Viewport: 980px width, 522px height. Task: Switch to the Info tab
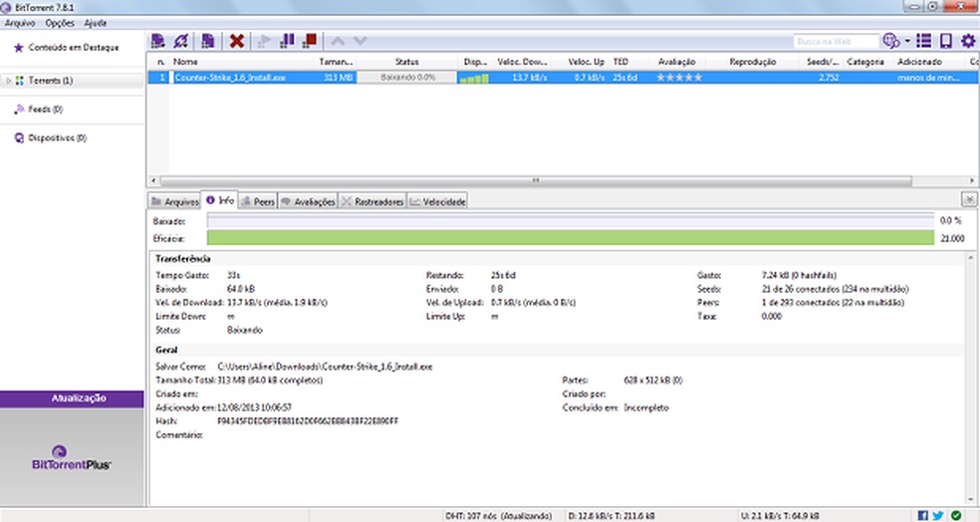pos(219,200)
